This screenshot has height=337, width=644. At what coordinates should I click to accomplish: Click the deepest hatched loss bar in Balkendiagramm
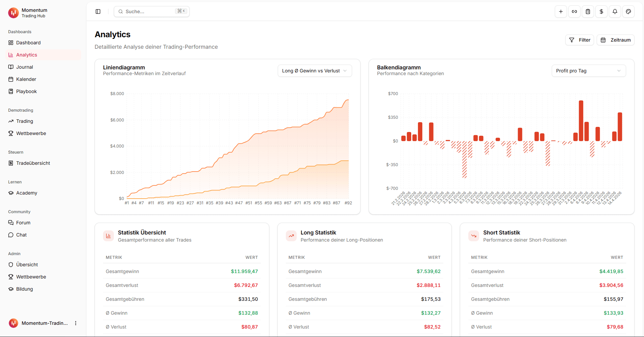[465, 159]
